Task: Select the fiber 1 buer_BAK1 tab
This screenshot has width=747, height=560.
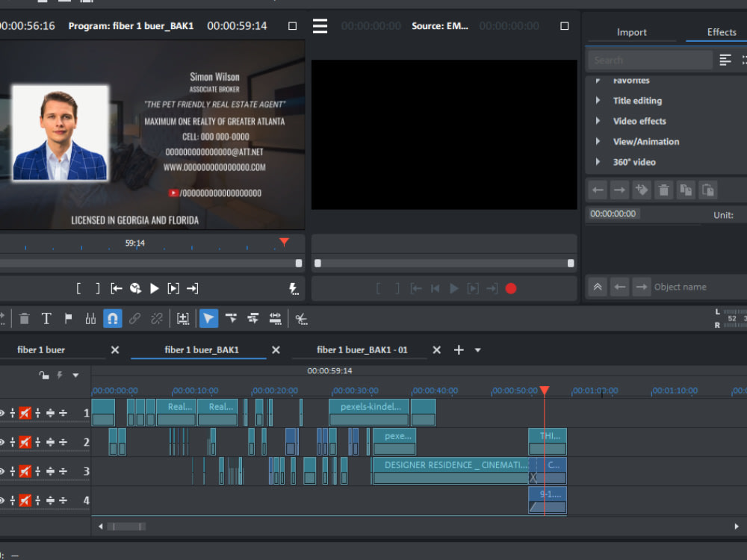Action: click(x=202, y=350)
